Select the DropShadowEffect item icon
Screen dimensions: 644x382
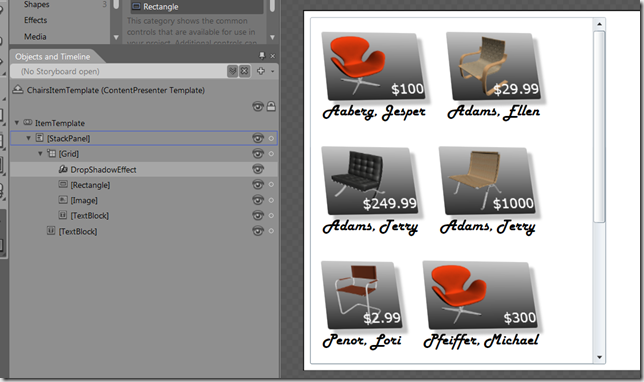click(63, 169)
